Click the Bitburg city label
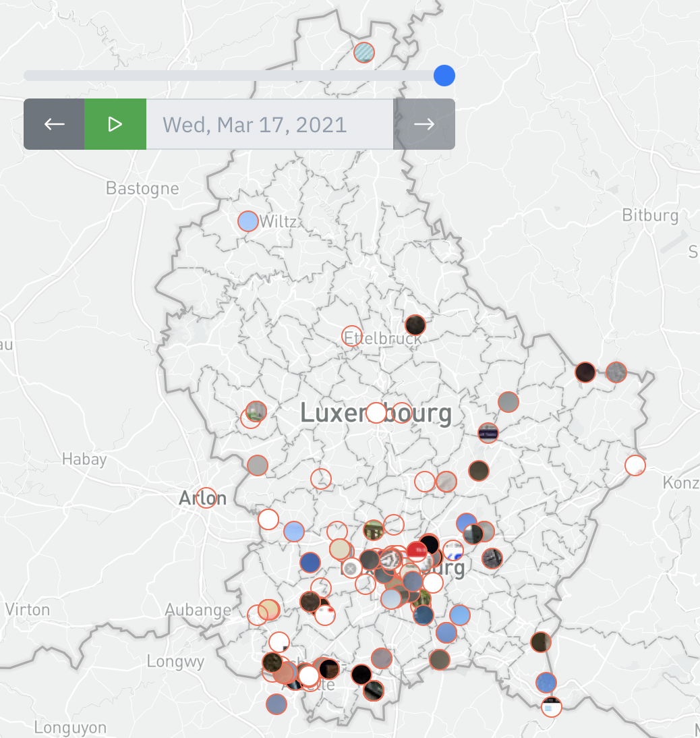The height and width of the screenshot is (738, 700). click(x=650, y=215)
